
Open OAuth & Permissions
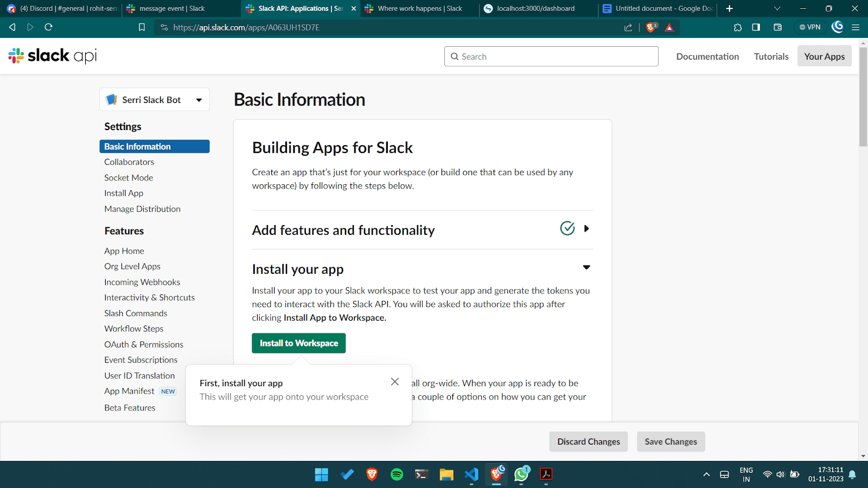[x=144, y=344]
